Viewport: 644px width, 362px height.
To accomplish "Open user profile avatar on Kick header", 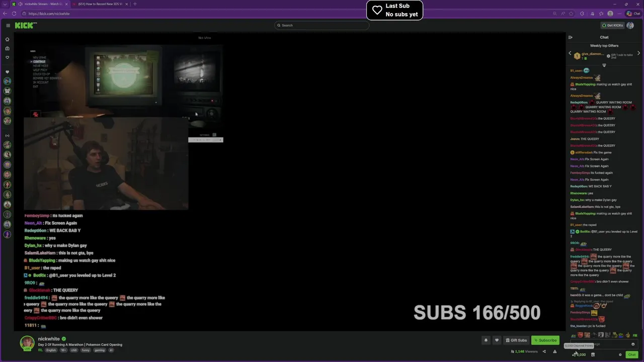I will 630,25.
